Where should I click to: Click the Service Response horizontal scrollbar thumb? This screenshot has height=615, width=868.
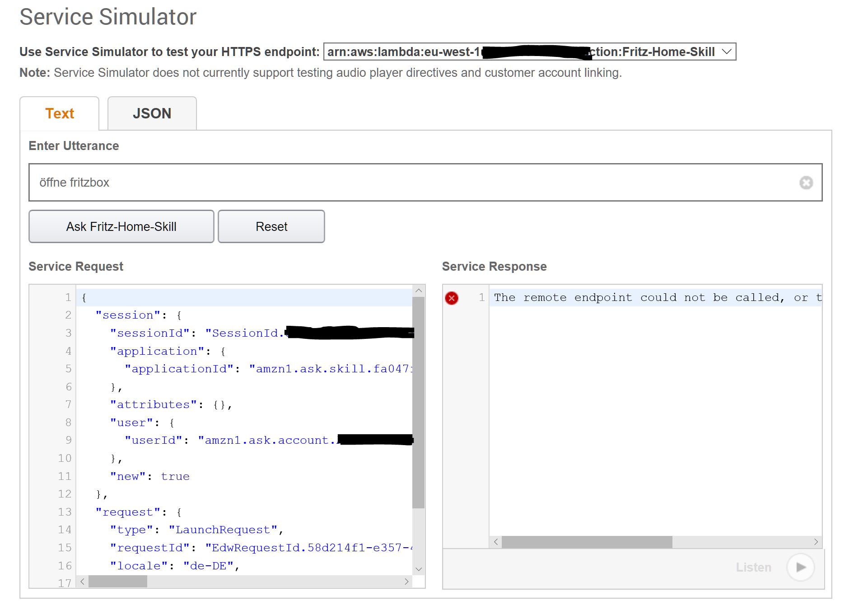586,542
